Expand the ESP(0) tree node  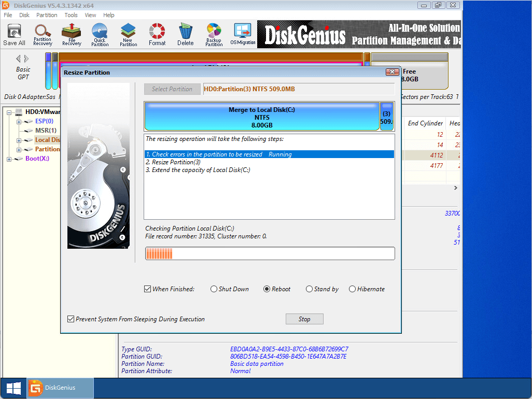(19, 122)
